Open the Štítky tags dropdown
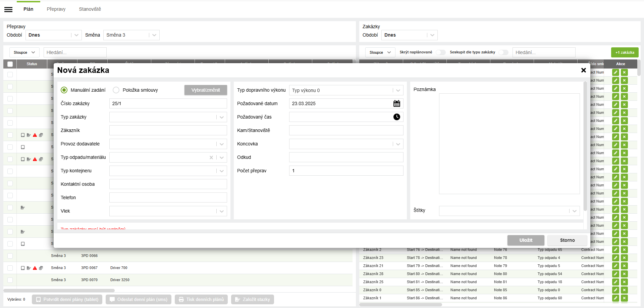This screenshot has width=644, height=308. tap(509, 211)
